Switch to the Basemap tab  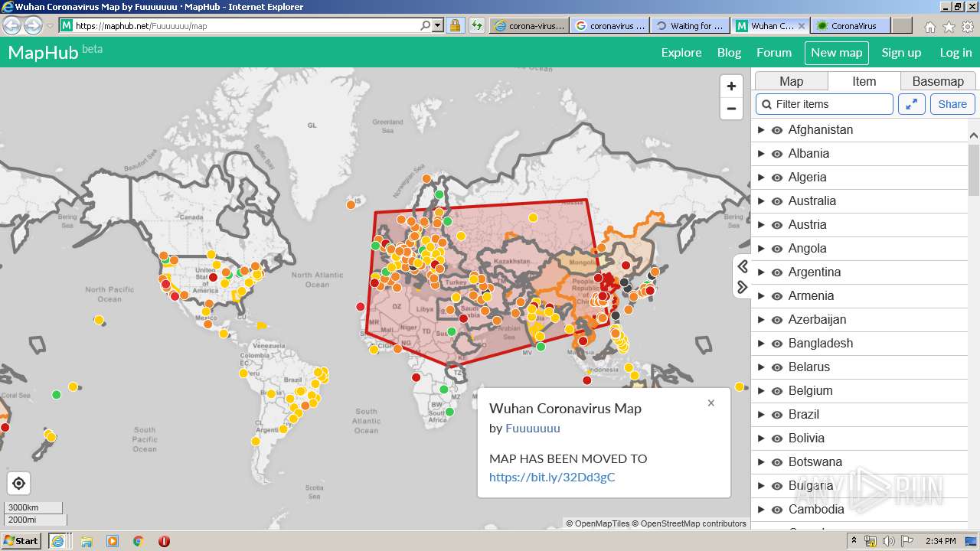tap(938, 81)
